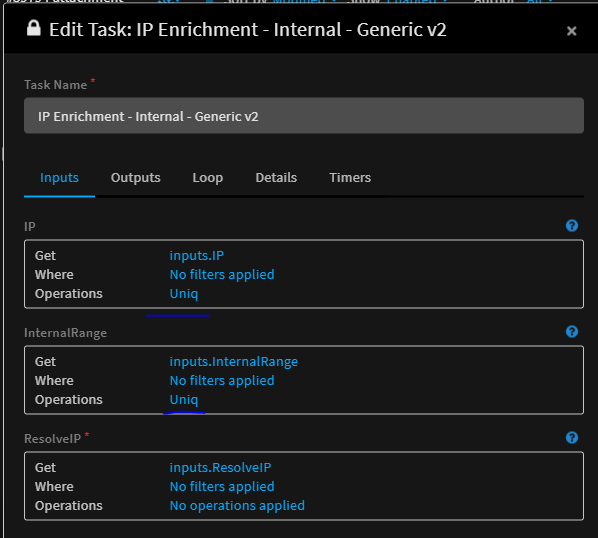Click the Edit Task dialog title text
Screen dimensions: 598x538
click(248, 29)
